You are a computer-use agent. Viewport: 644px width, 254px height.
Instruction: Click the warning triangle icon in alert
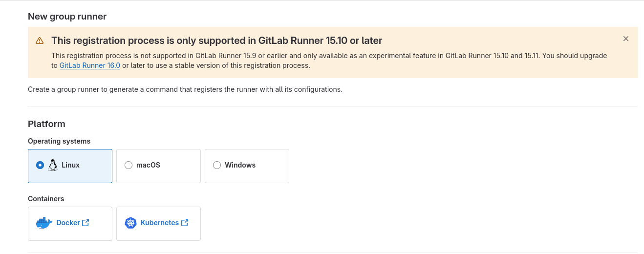coord(40,41)
